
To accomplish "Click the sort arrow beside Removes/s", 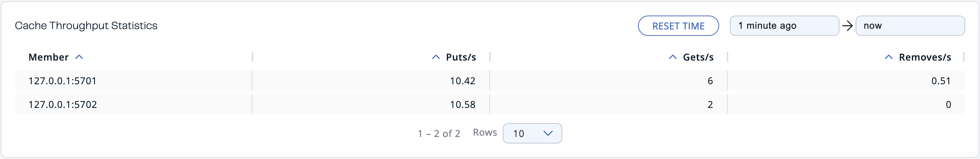I will (x=888, y=57).
